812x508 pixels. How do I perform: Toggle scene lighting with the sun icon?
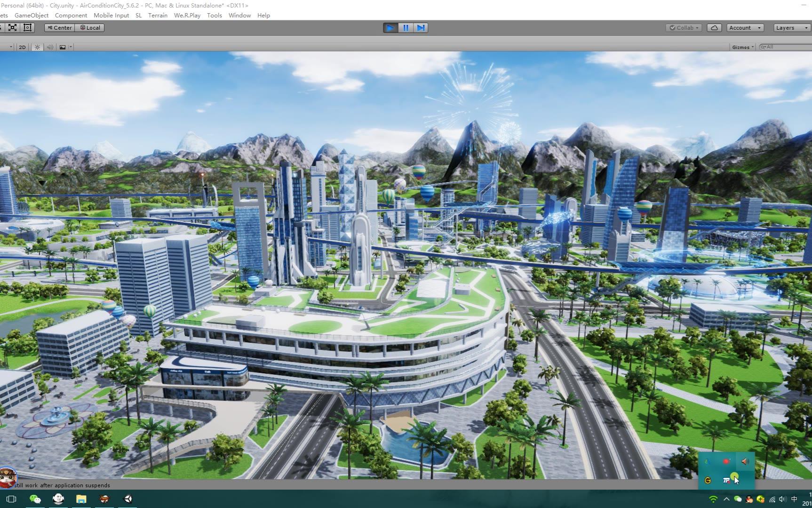(38, 47)
